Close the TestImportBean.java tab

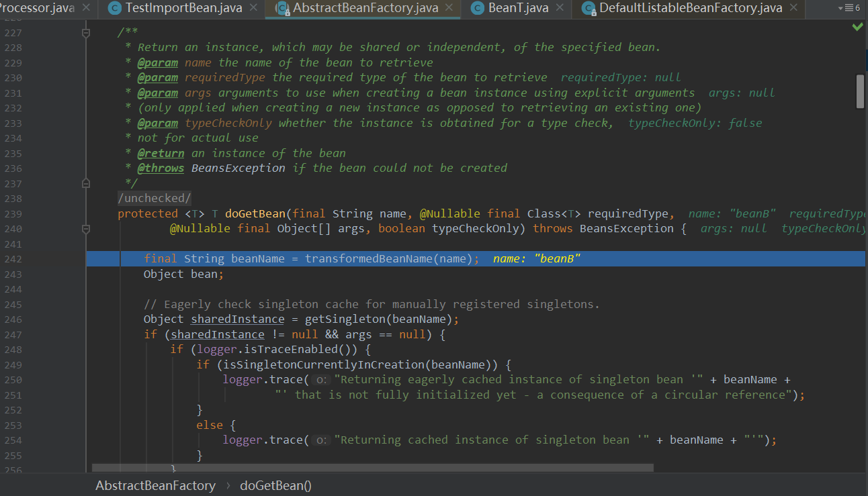253,8
